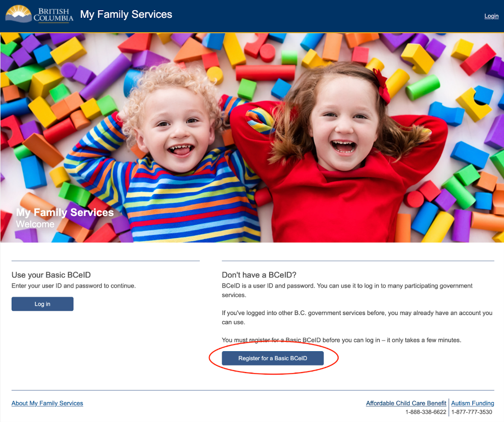
Task: Click the phone number 1-888-338-6622
Action: click(426, 412)
